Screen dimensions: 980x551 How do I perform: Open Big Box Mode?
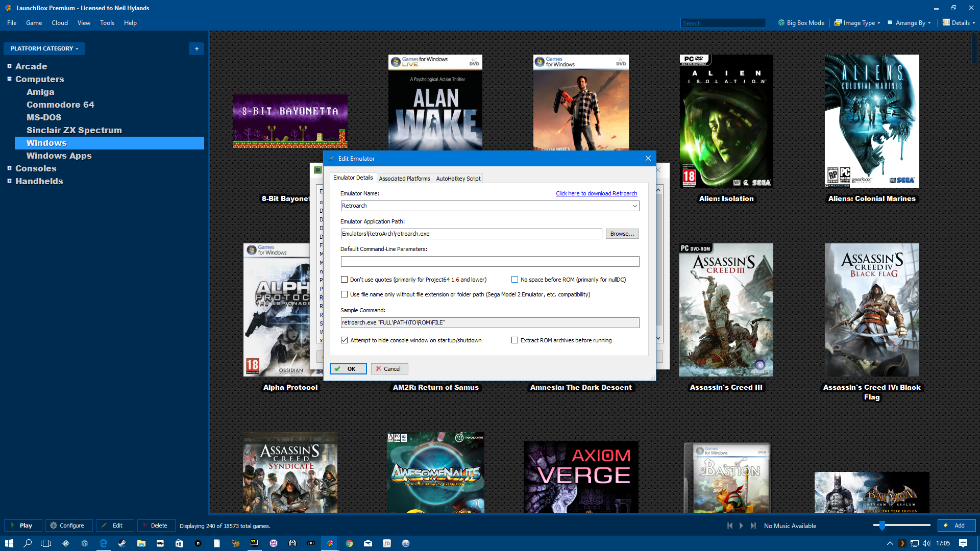click(x=801, y=23)
